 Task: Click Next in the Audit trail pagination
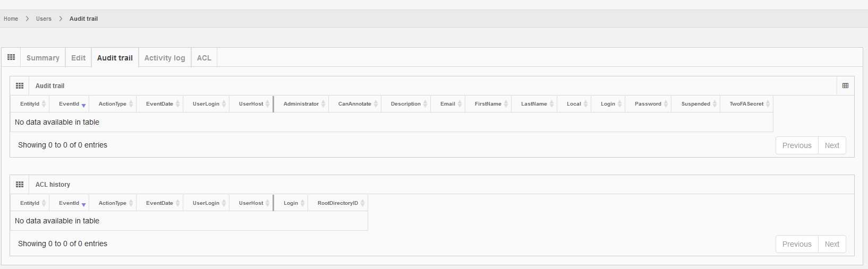(832, 145)
